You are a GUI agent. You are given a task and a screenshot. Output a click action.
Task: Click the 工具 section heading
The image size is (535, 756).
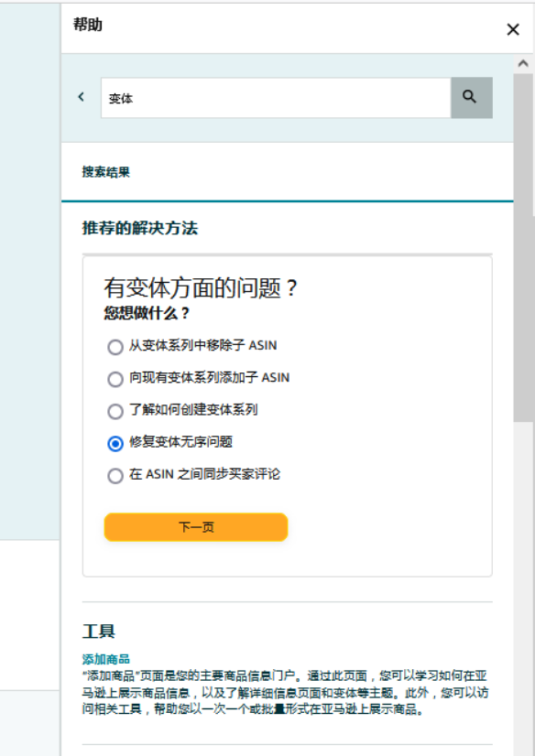98,631
